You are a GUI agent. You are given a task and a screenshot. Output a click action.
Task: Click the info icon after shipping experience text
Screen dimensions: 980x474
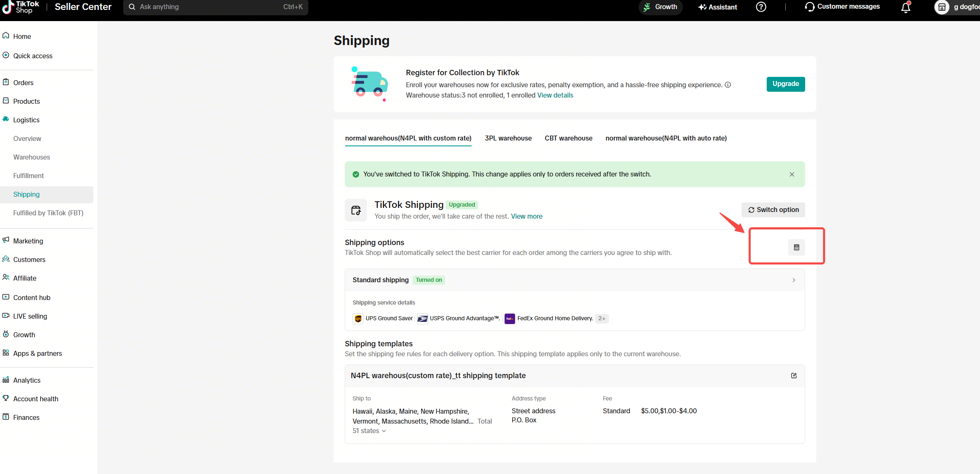728,85
